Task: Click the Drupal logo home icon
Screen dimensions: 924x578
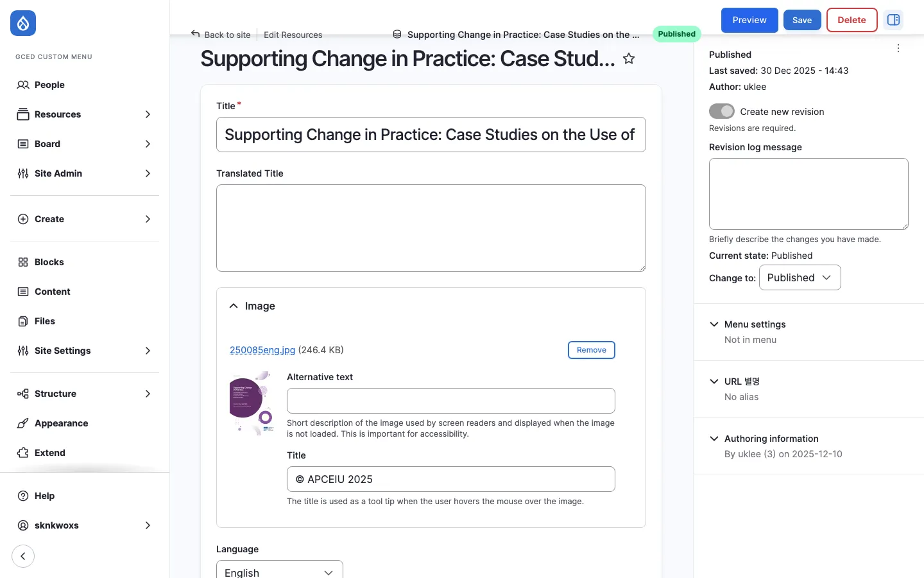Action: [x=23, y=24]
